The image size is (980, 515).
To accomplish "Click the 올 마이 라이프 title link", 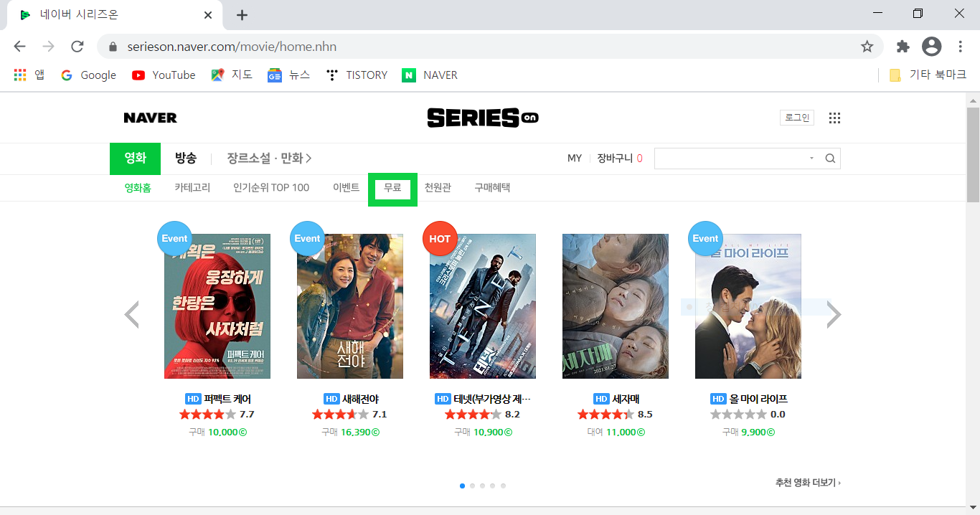I will tap(758, 399).
